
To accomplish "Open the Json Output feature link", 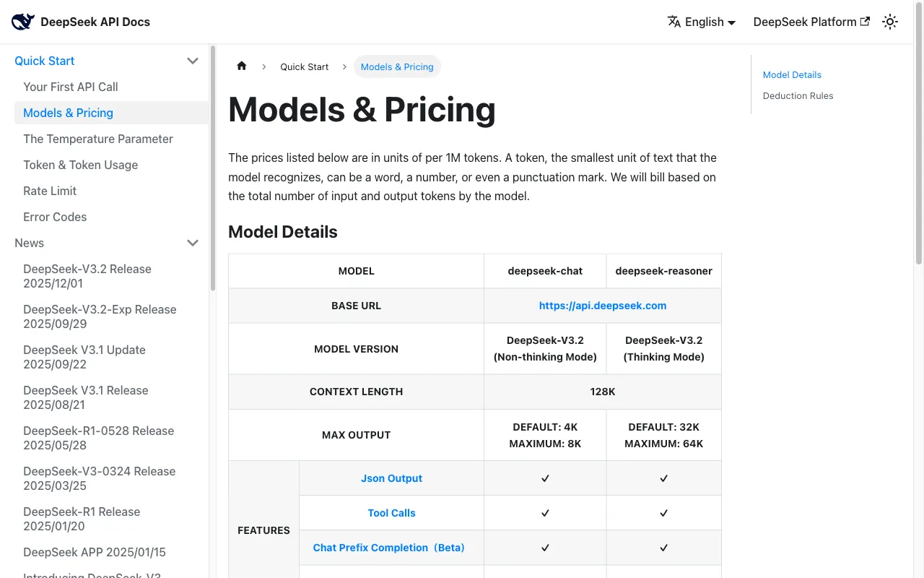I will coord(391,478).
